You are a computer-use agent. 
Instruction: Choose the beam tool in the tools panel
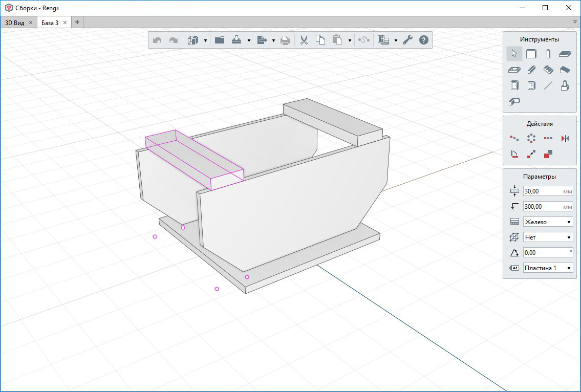531,70
